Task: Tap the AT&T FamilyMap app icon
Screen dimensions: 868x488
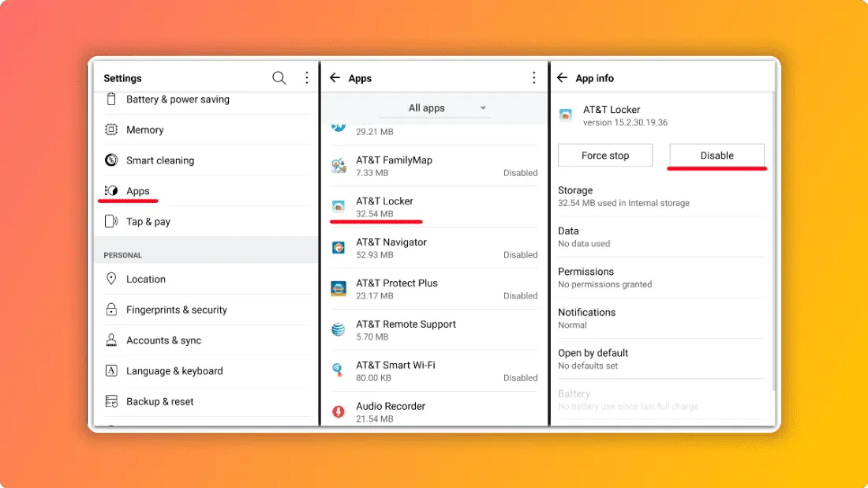Action: click(x=339, y=166)
